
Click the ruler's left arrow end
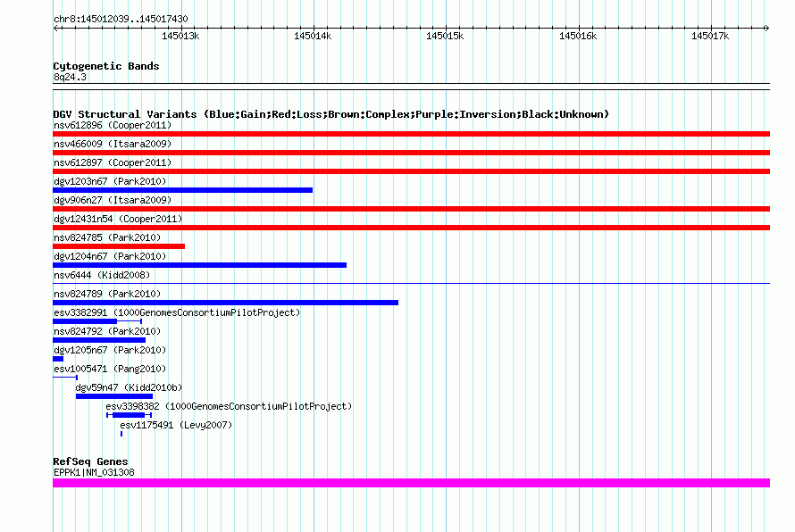click(x=55, y=28)
